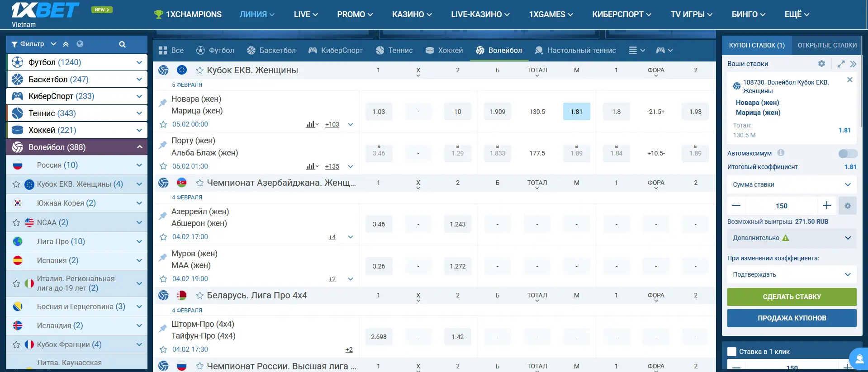Screen dimensions: 868x372
Task: Open +103 more markets for Новара match
Action: [x=332, y=125]
